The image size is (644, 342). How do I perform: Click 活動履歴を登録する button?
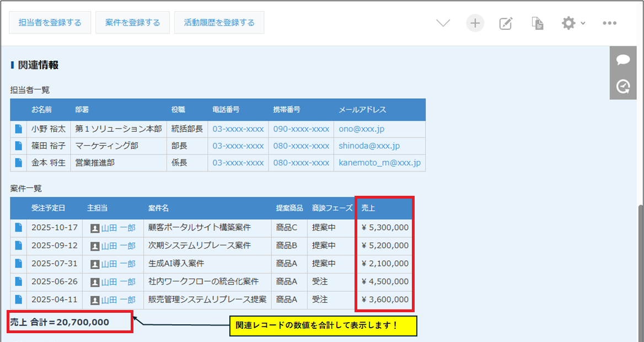[x=219, y=23]
